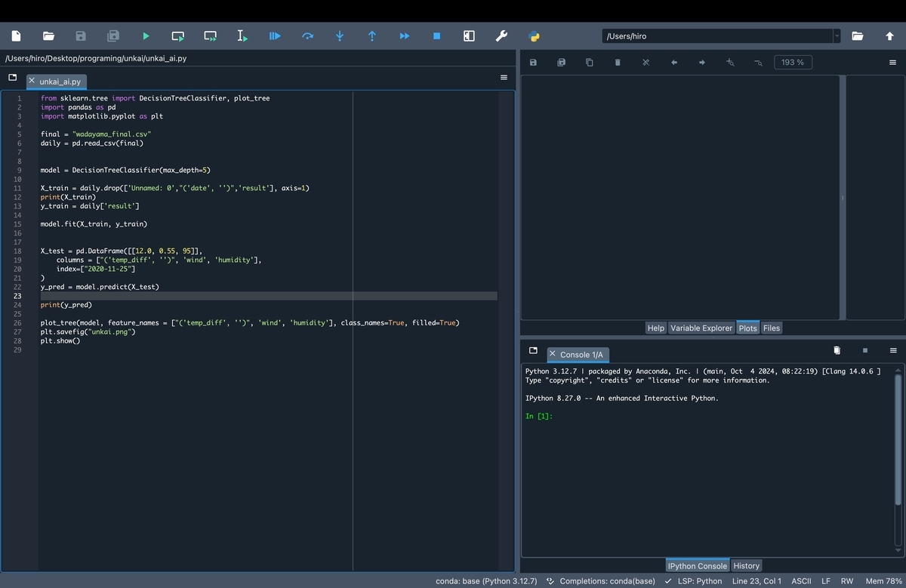Save the current file
The width and height of the screenshot is (906, 588).
pyautogui.click(x=81, y=35)
